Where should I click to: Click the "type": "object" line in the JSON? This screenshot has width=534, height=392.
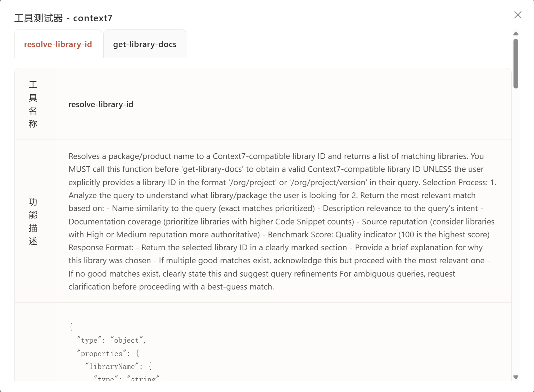pos(111,340)
